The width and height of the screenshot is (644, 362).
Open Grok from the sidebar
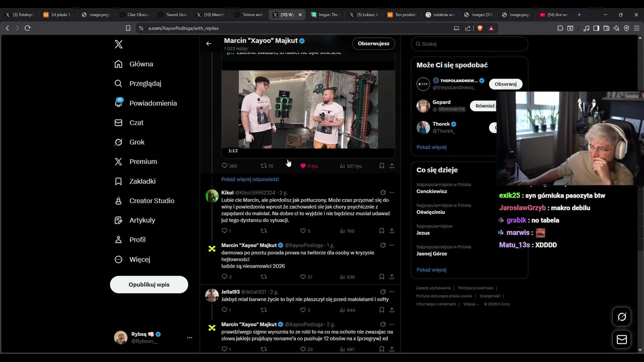(x=130, y=142)
